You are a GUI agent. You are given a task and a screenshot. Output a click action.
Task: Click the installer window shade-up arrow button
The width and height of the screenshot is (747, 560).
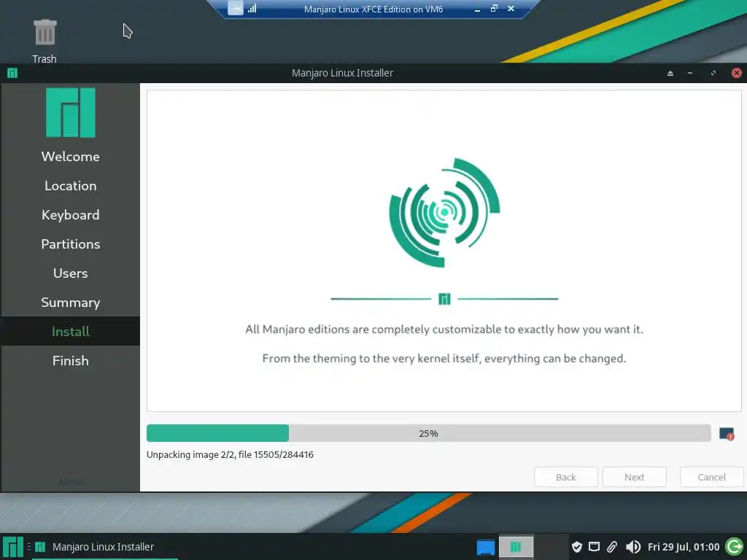click(x=670, y=73)
